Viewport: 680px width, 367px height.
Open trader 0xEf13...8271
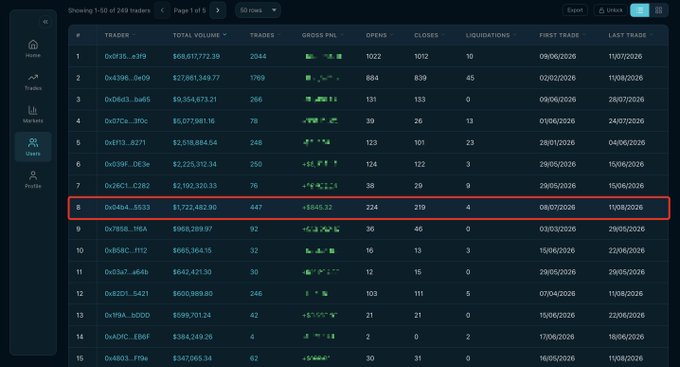pyautogui.click(x=125, y=143)
